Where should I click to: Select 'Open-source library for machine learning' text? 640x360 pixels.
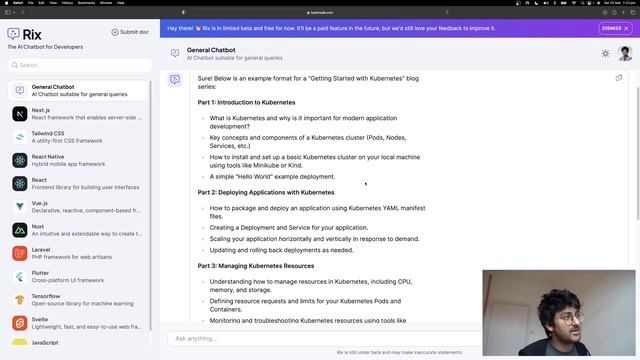(82, 304)
